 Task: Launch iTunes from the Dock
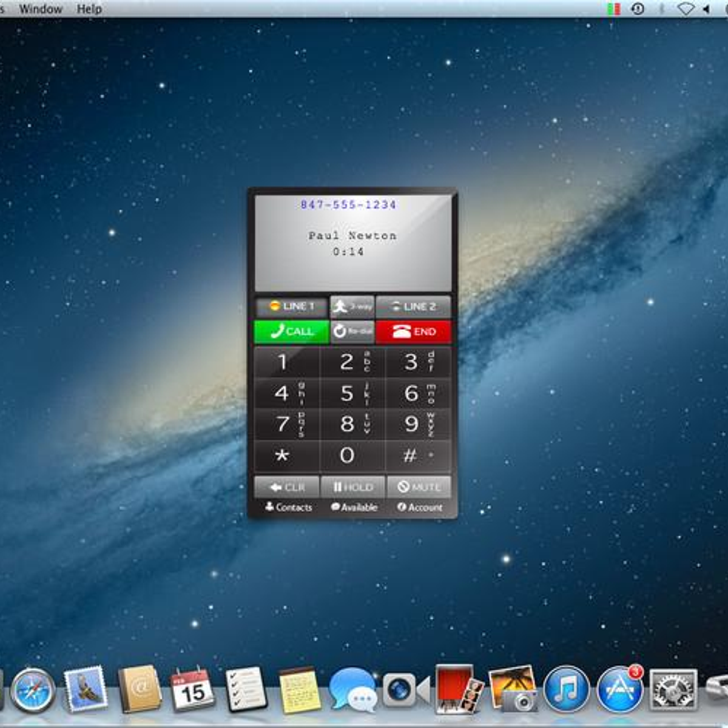[567, 689]
